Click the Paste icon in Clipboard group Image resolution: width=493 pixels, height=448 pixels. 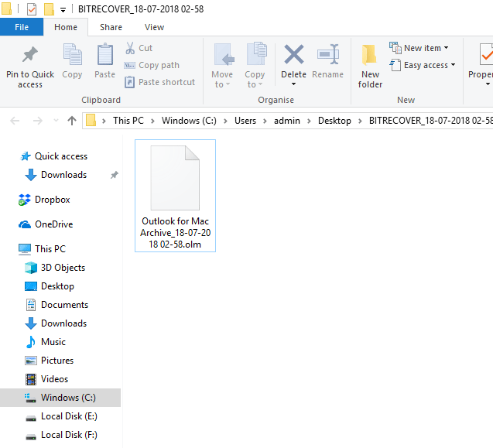104,56
